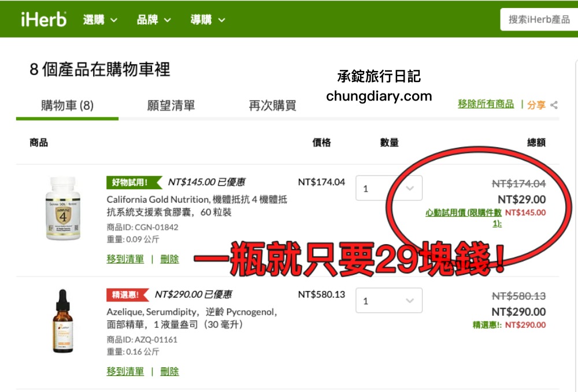
Task: Click the NT$174.04 unit price
Action: pyautogui.click(x=321, y=182)
